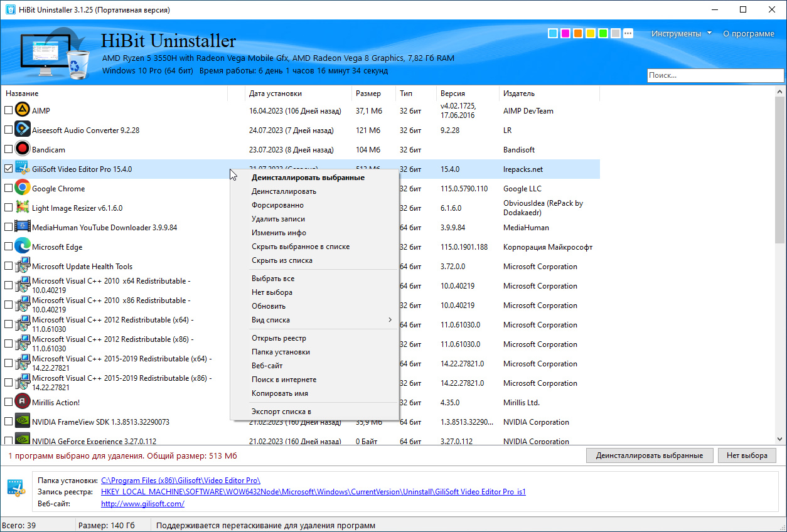Click the MediaHuman YouTube Downloader icon
The image size is (787, 532).
(x=23, y=227)
